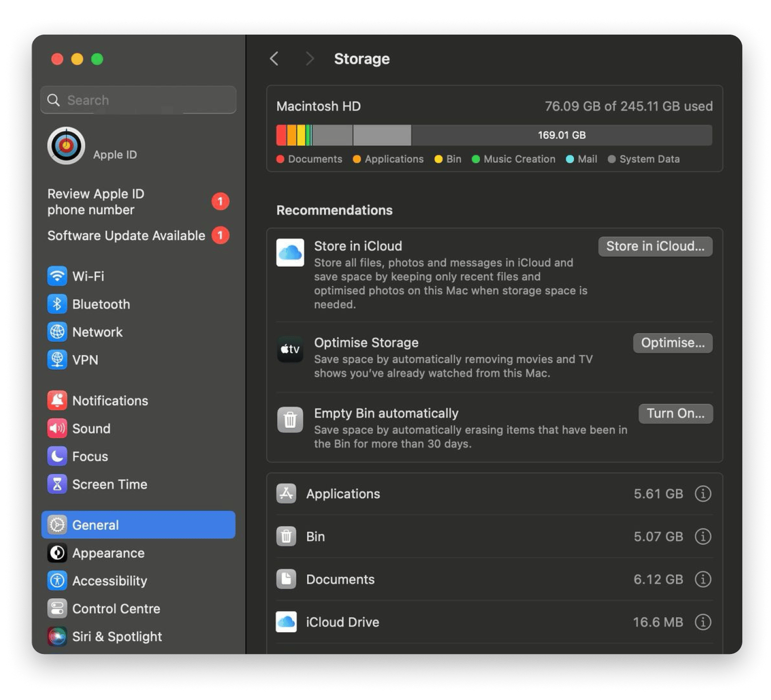The width and height of the screenshot is (771, 700).
Task: Click the search magnifier icon
Action: (53, 100)
